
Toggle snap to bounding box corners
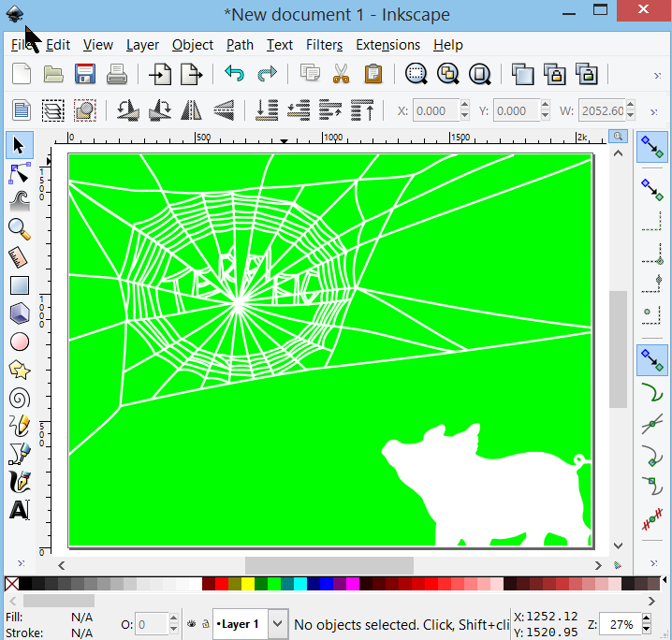coord(651,255)
